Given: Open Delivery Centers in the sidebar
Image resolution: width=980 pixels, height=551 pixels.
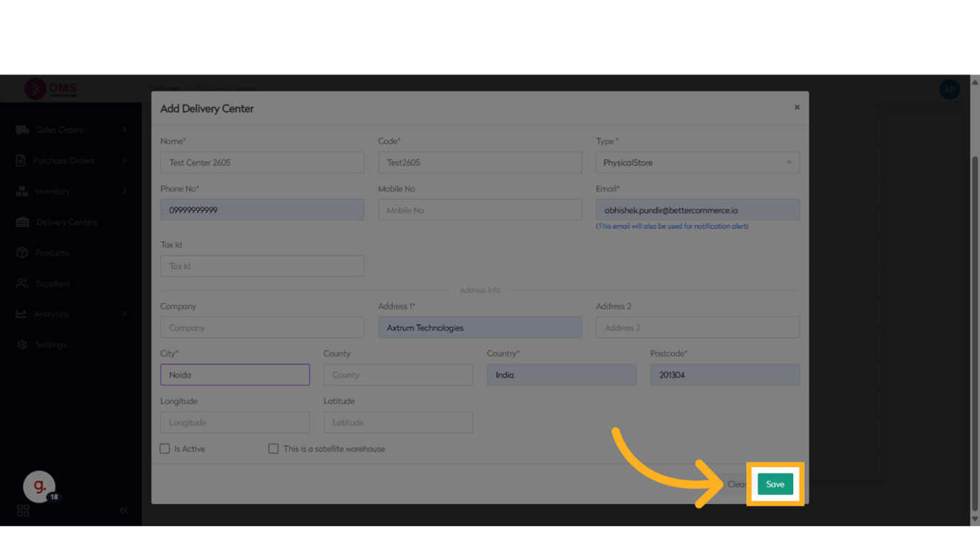Looking at the screenshot, I should click(x=67, y=222).
